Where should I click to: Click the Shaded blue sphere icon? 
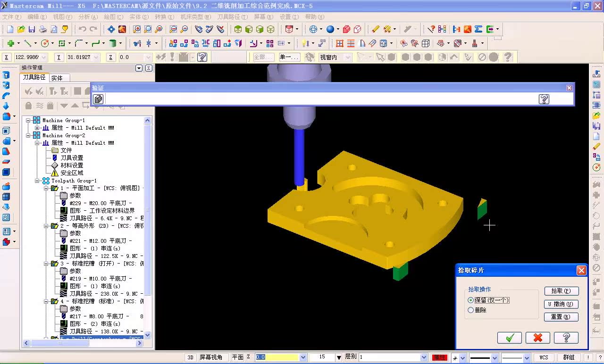pos(330,29)
